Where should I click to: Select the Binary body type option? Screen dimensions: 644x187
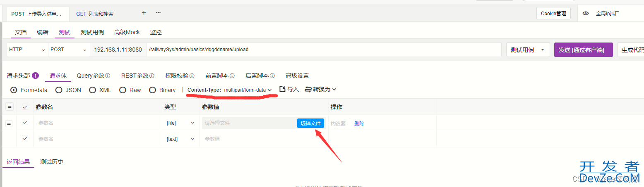(x=152, y=90)
